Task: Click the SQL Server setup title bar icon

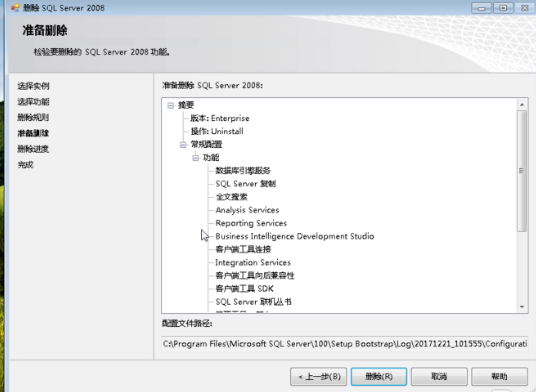Action: pos(15,8)
